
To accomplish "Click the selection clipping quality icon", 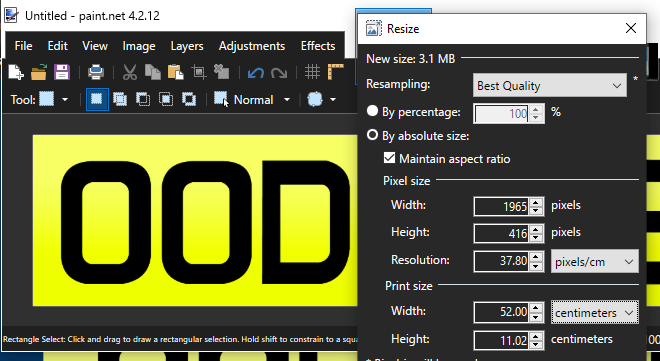I will (x=315, y=99).
